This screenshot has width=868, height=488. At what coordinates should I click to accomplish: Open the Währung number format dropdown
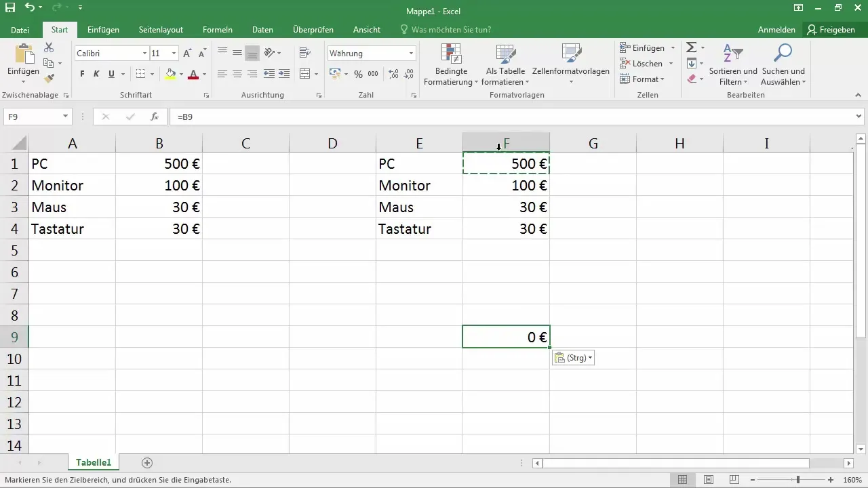coord(411,53)
